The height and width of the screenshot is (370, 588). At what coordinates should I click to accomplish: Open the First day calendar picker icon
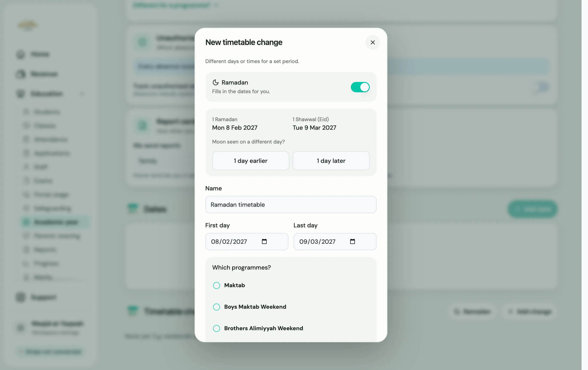coord(264,241)
